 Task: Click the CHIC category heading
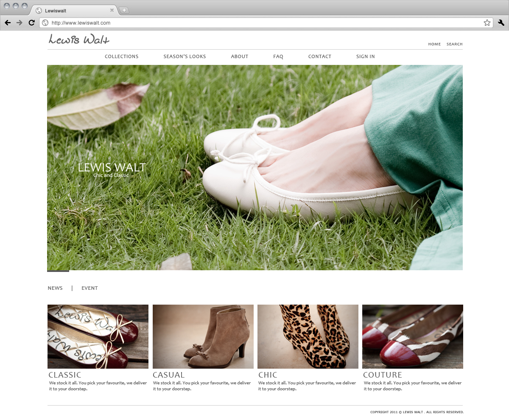[x=268, y=375]
